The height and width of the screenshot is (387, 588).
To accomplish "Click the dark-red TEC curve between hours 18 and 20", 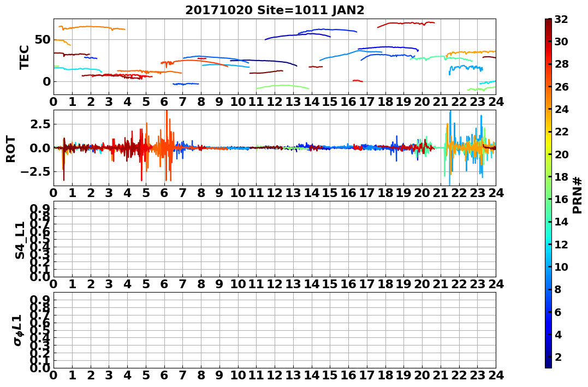I will pos(406,23).
